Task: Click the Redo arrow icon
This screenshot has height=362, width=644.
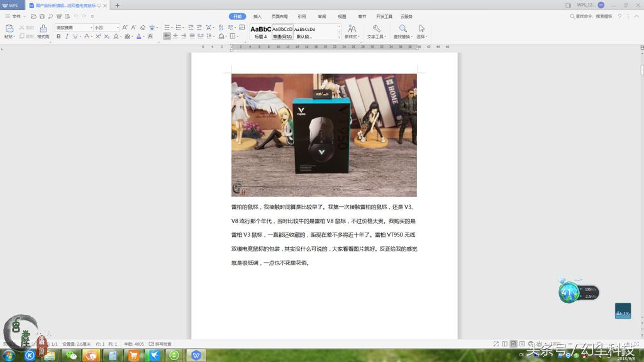Action: coord(84,16)
